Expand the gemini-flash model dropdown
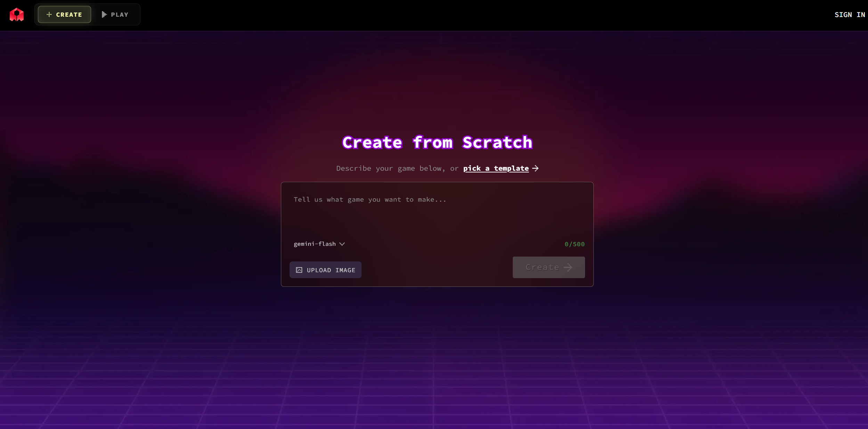 coord(319,244)
